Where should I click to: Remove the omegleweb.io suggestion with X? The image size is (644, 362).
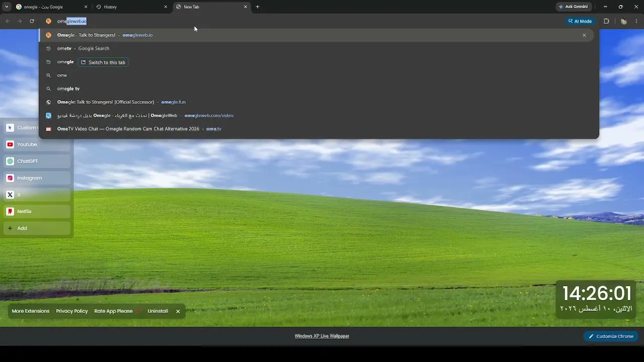(x=584, y=35)
